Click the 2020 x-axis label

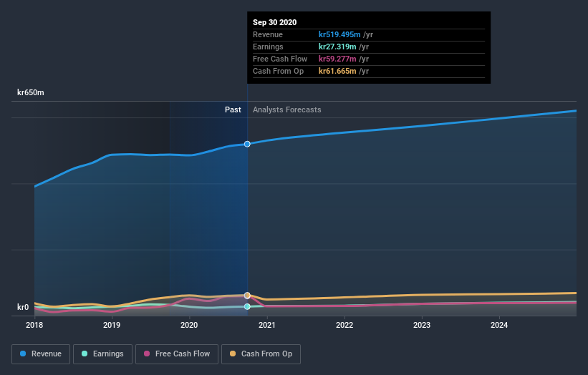click(189, 325)
